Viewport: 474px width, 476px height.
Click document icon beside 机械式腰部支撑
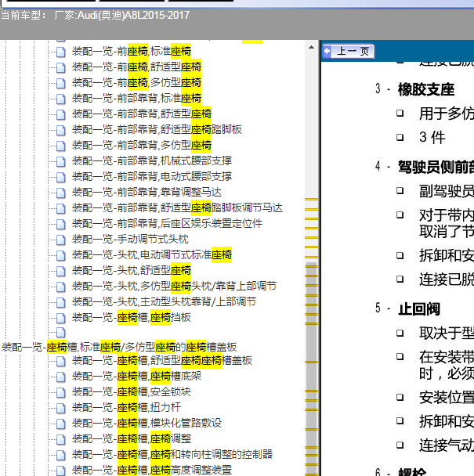[x=61, y=161]
